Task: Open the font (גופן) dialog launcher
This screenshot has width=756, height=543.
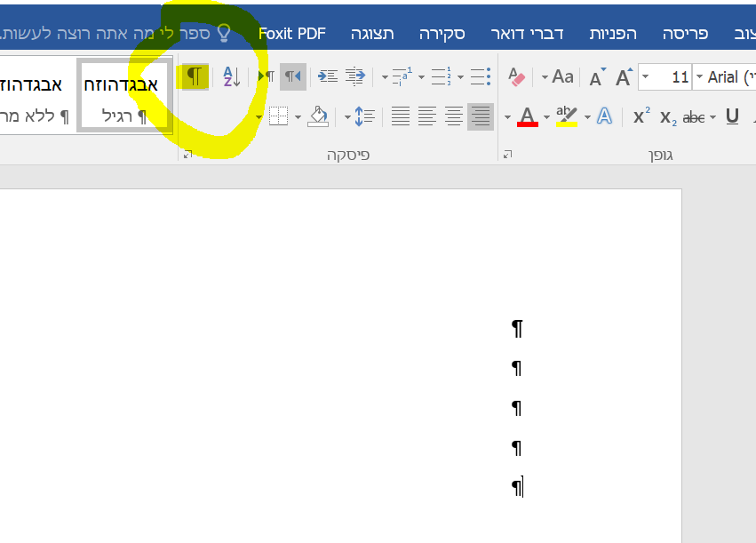Action: coord(507,155)
